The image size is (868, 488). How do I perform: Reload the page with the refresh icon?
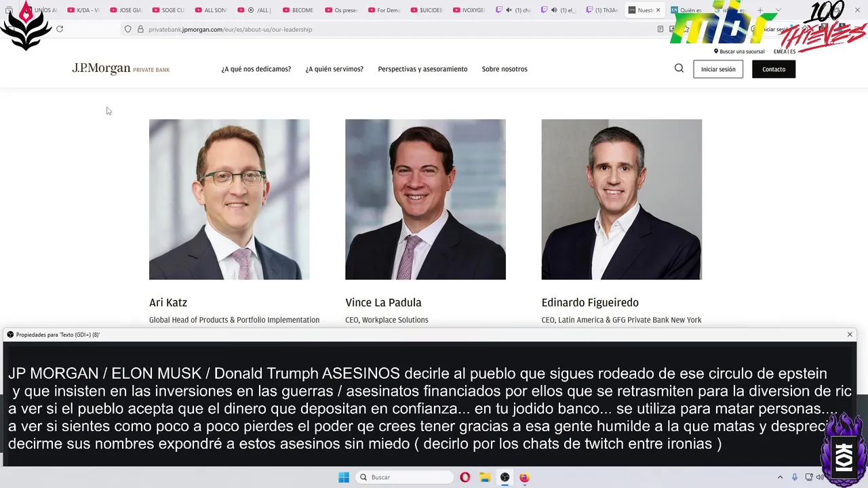tap(60, 29)
